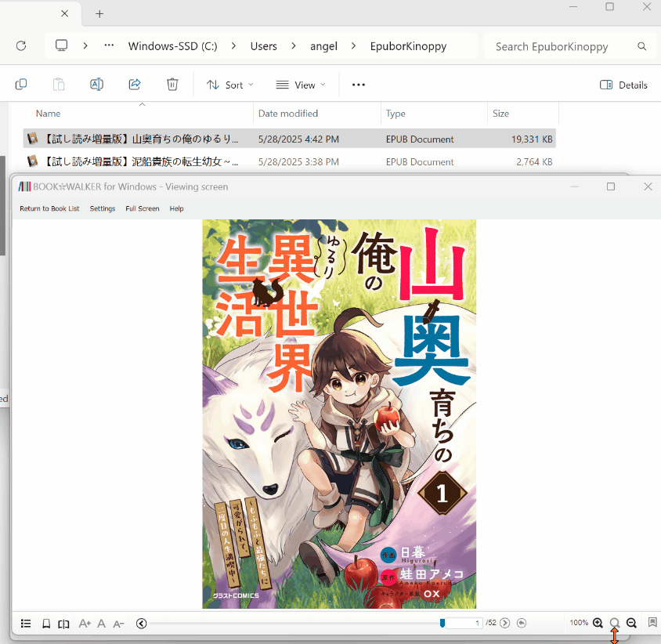Click the Share icon in Explorer toolbar

click(x=135, y=85)
